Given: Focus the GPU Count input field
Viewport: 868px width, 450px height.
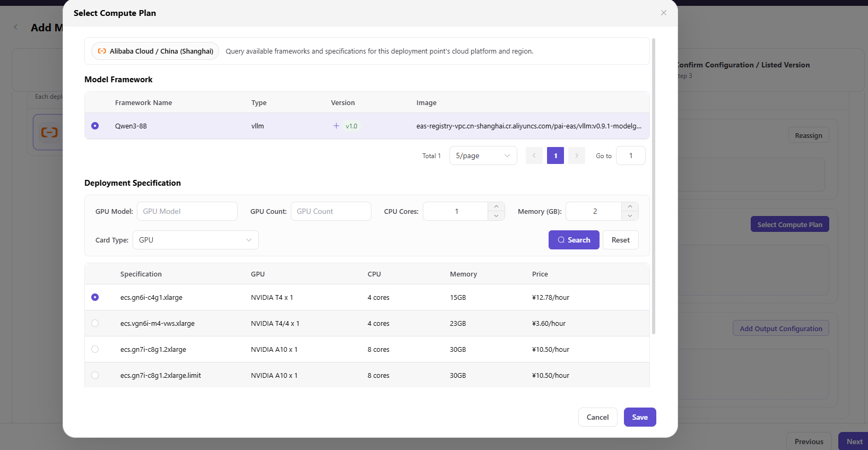Looking at the screenshot, I should pyautogui.click(x=331, y=211).
